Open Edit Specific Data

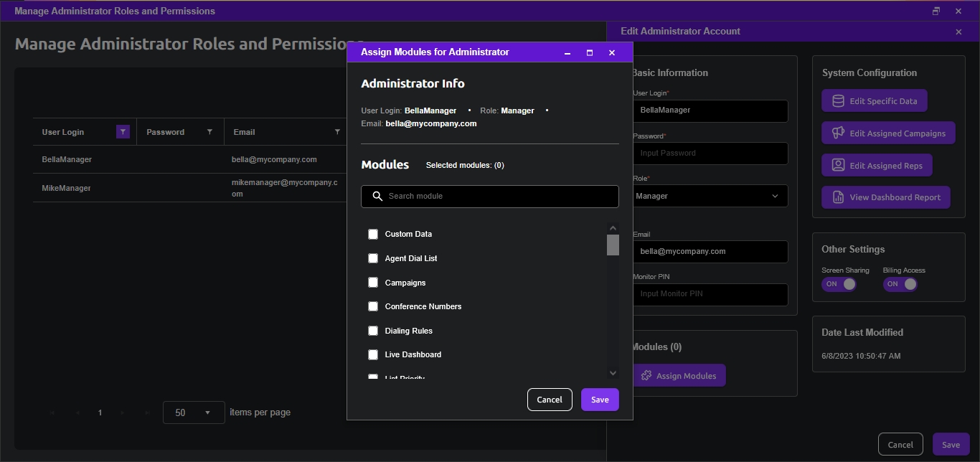875,101
